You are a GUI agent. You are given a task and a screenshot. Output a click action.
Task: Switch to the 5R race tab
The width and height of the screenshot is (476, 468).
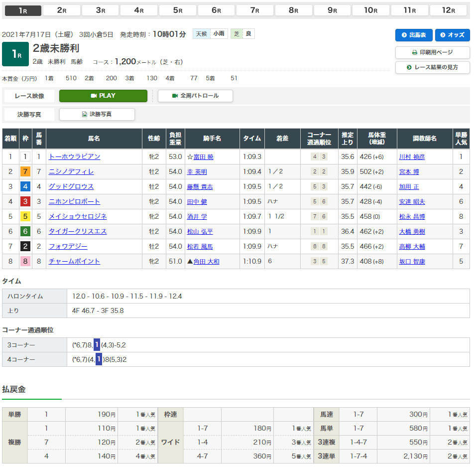click(178, 10)
